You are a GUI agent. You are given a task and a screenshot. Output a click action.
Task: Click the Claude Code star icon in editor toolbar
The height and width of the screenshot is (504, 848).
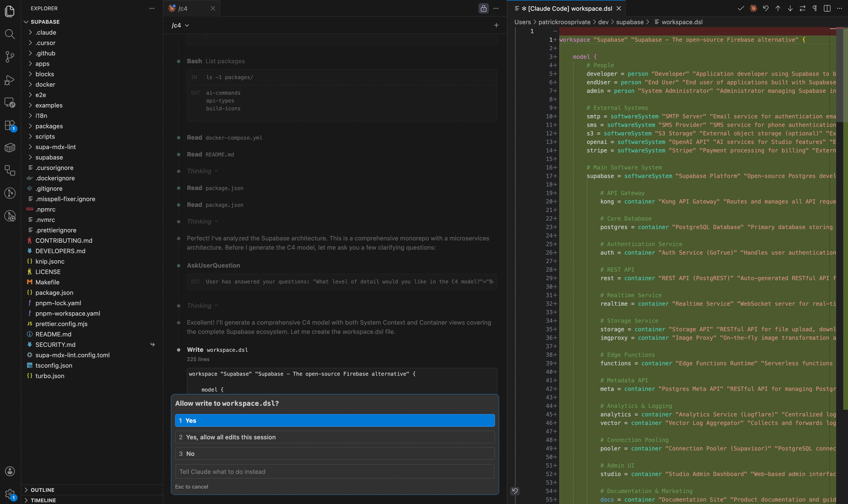(x=753, y=8)
